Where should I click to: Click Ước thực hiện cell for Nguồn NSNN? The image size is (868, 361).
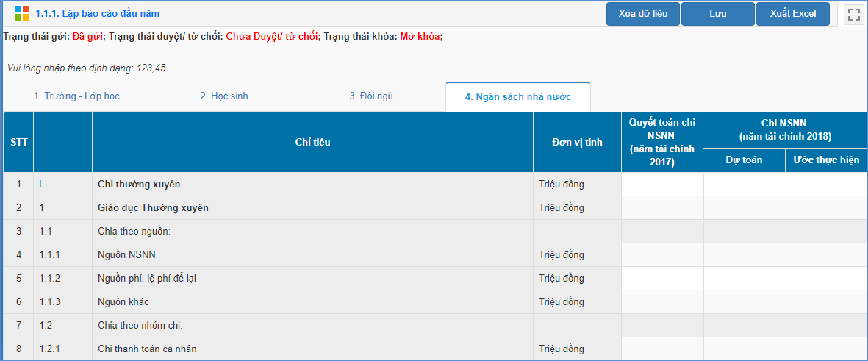tap(826, 255)
